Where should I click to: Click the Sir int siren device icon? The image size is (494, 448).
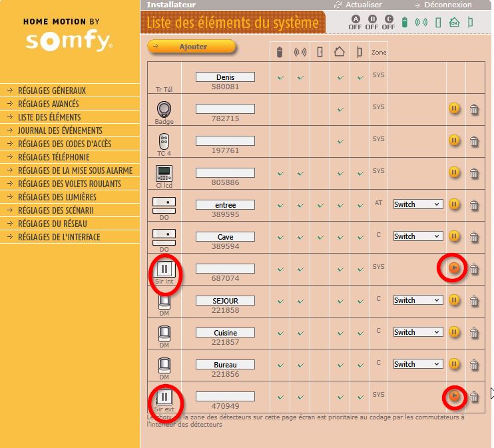[x=164, y=269]
